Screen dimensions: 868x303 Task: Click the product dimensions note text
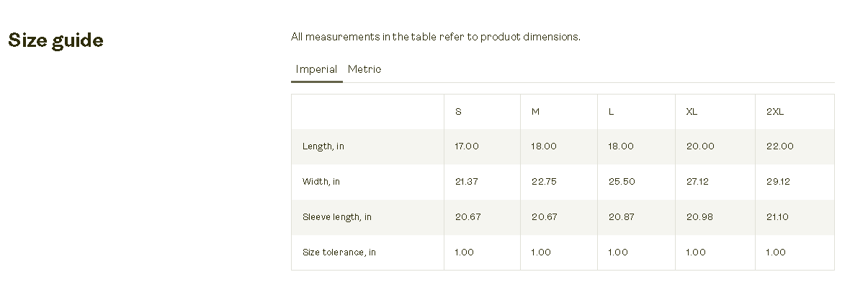click(x=435, y=37)
